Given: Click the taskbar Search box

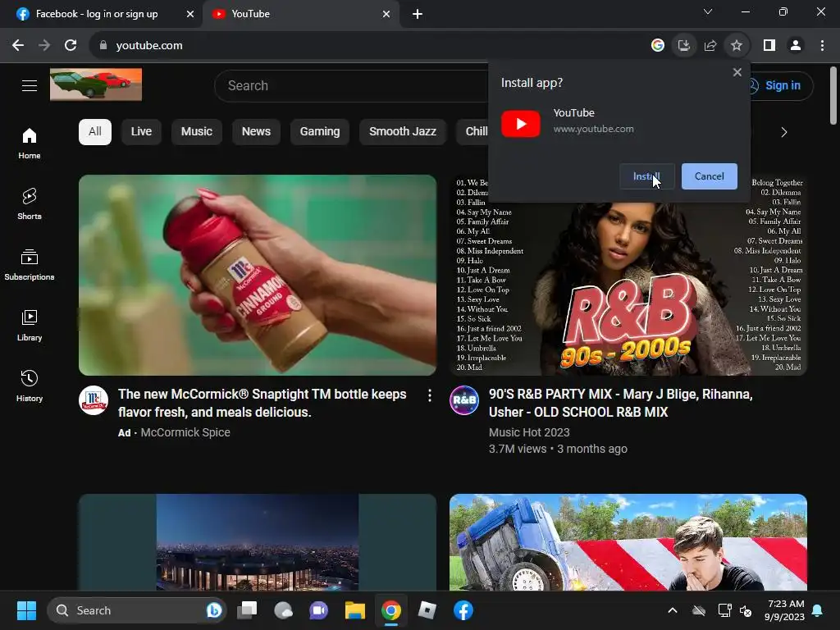Looking at the screenshot, I should 137,610.
